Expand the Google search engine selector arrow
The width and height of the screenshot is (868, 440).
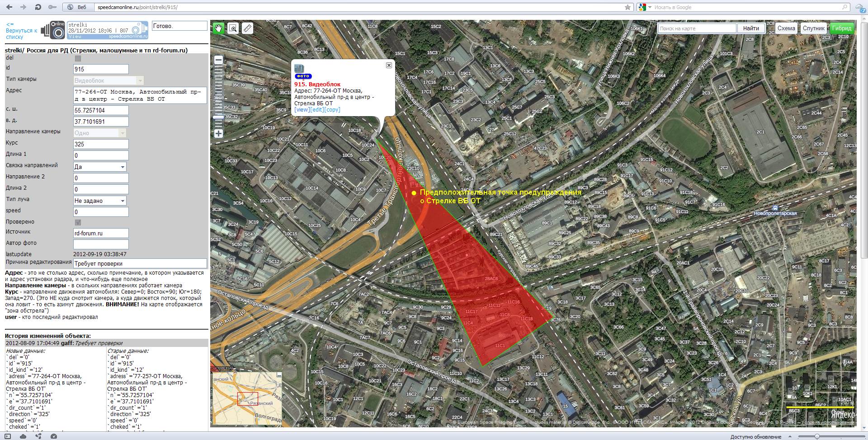pyautogui.click(x=650, y=7)
